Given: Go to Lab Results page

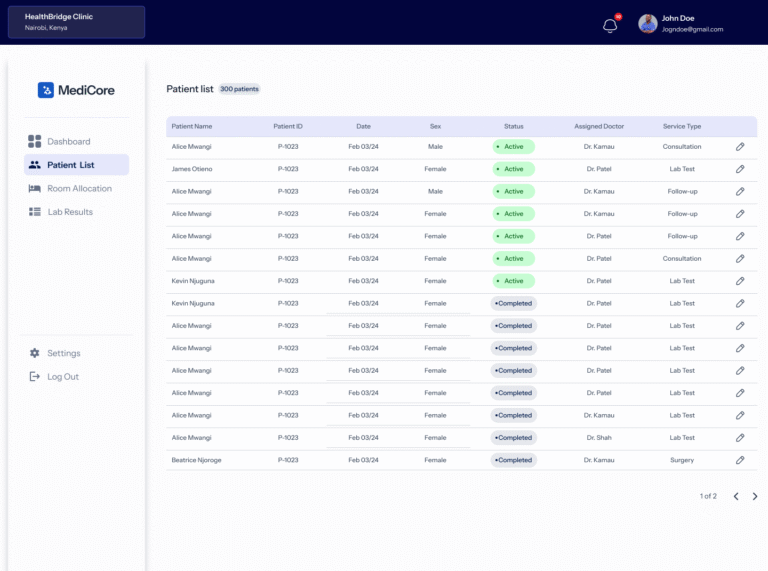Looking at the screenshot, I should (70, 212).
